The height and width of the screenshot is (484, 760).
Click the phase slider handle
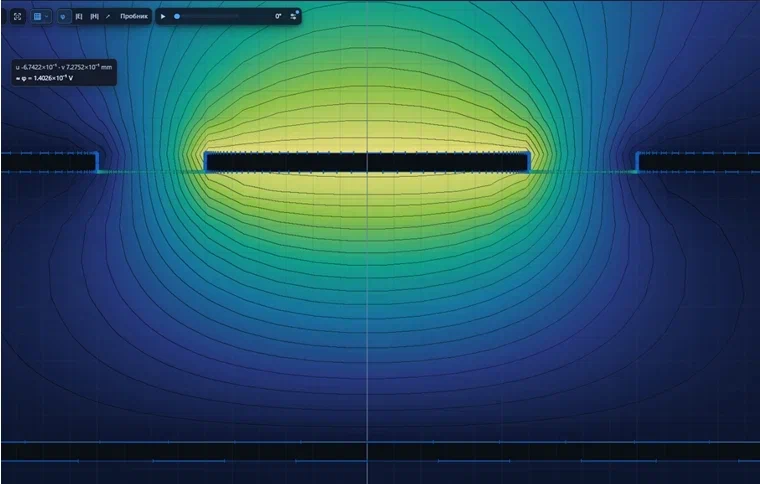pos(177,16)
